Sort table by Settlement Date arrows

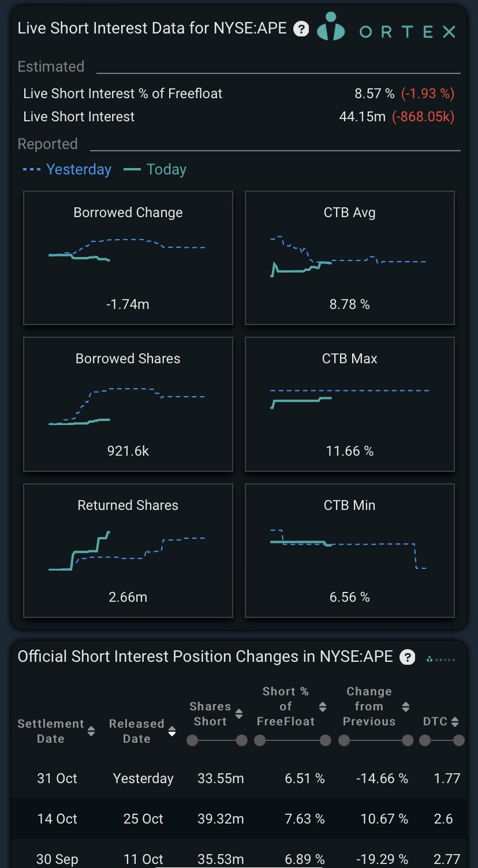pos(91,731)
